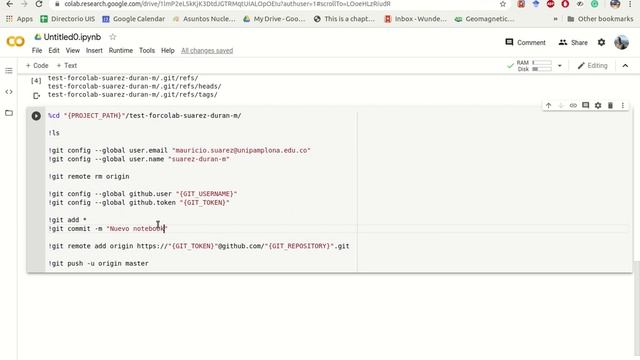Open cell settings gear icon
640x360 pixels.
pos(598,105)
